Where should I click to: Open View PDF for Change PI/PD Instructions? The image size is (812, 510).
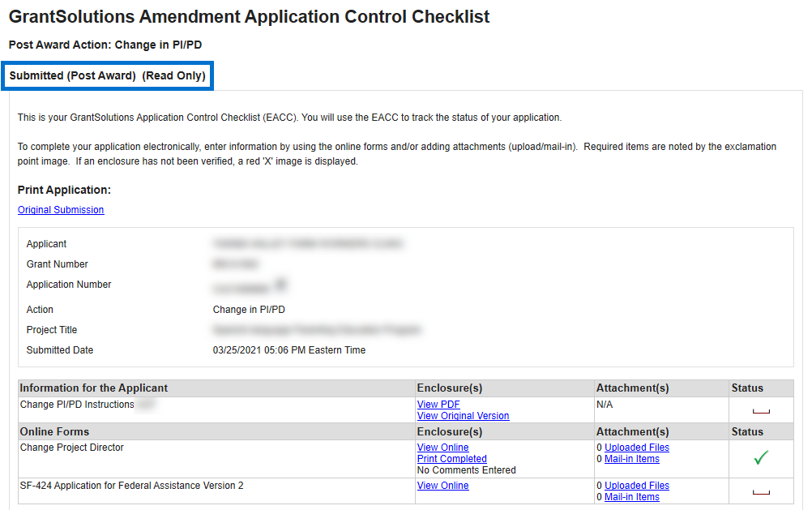click(438, 405)
